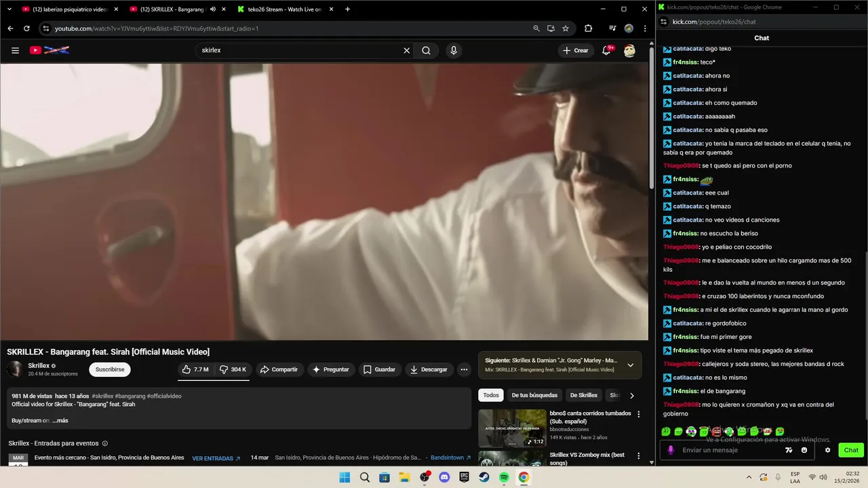Open Chrome extensions puzzle icon
Viewport: 868px width, 488px height.
click(x=588, y=28)
